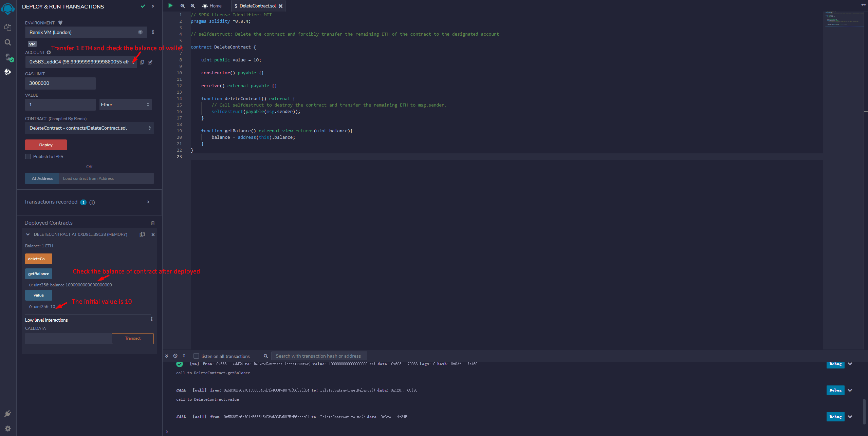Switch to the Home tab

click(212, 5)
